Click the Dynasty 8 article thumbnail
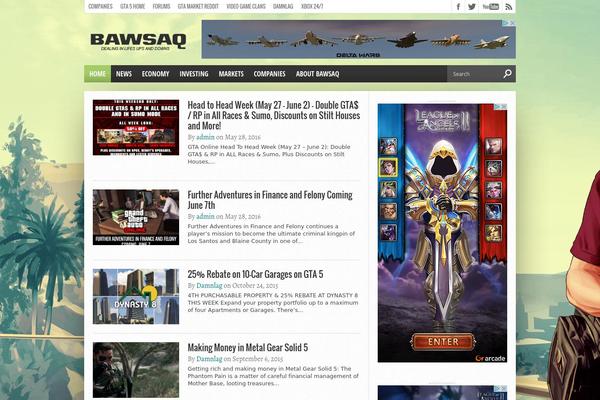 pos(136,296)
